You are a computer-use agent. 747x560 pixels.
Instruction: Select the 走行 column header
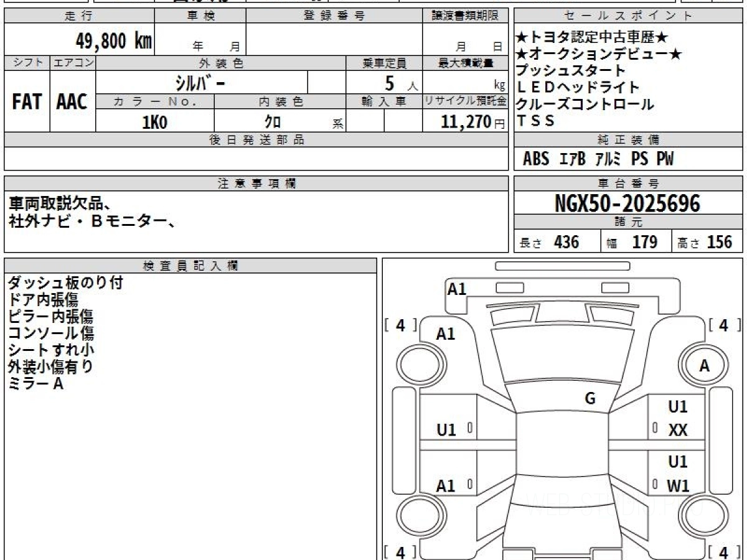point(78,16)
